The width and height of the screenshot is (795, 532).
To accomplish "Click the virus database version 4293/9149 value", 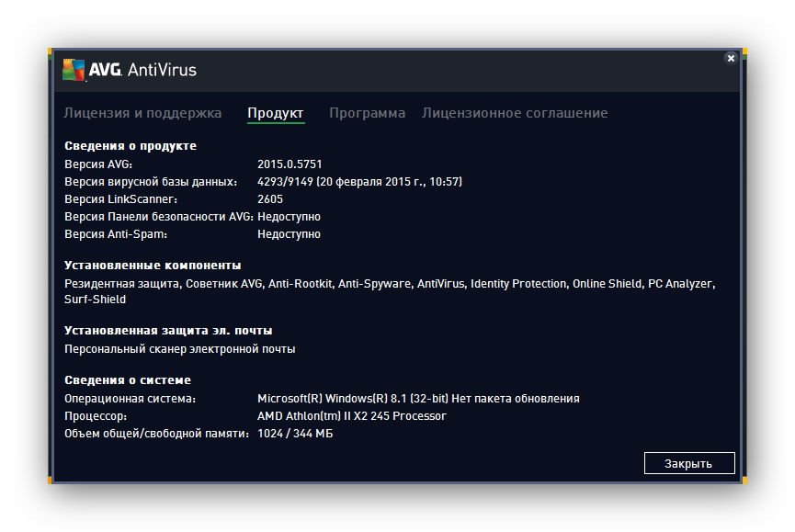I will pyautogui.click(x=359, y=181).
